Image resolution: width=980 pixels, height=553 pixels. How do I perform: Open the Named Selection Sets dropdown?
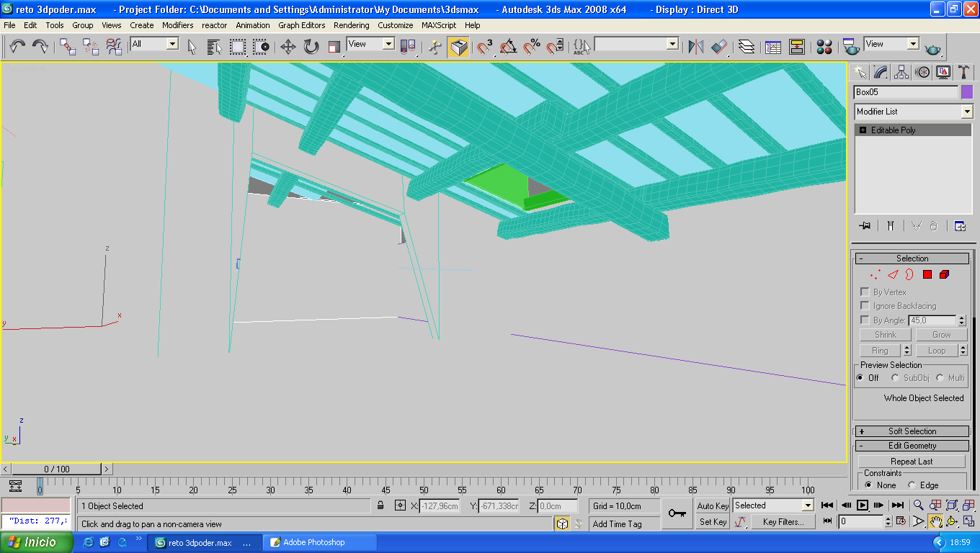click(x=673, y=44)
